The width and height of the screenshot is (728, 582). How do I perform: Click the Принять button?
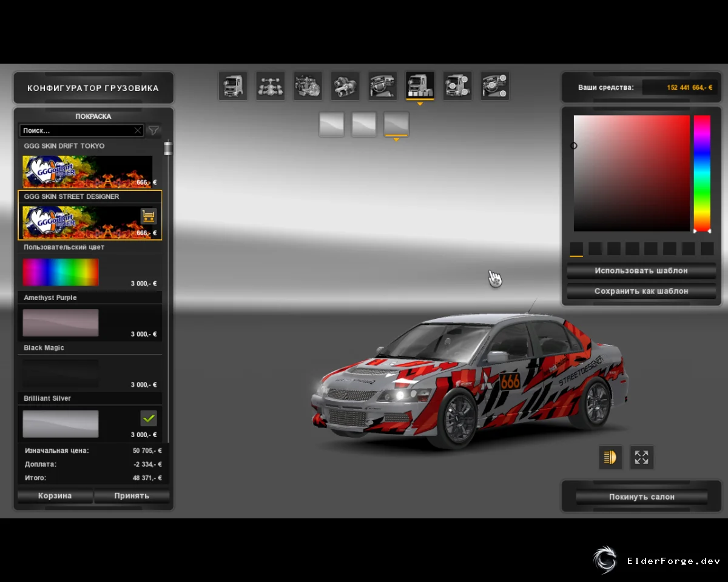click(x=132, y=496)
